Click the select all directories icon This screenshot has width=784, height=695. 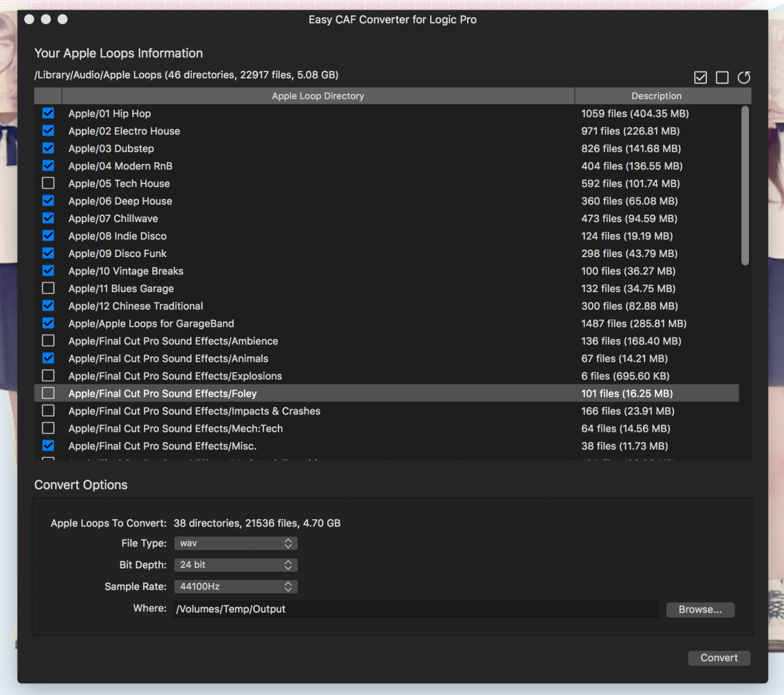click(x=700, y=78)
